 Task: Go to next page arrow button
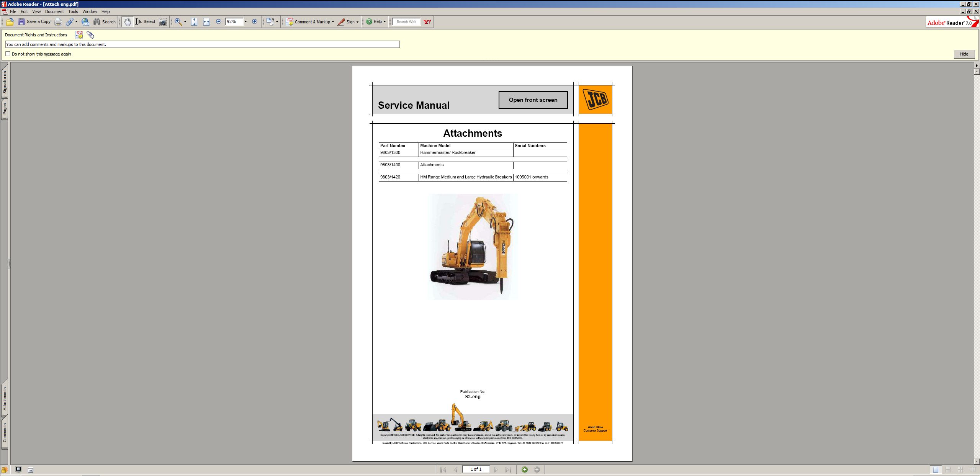(496, 469)
